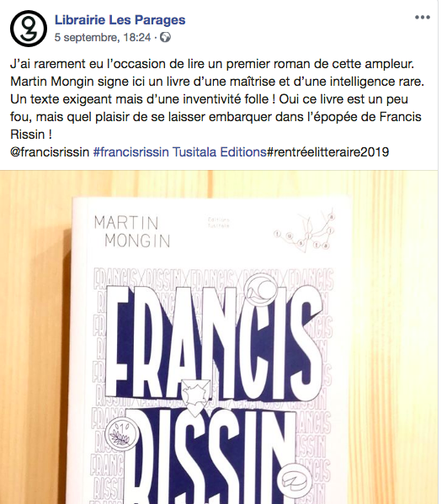This screenshot has height=504, width=447.
Task: Open the 5 septembre, 18:24 timestamp
Action: 103,38
